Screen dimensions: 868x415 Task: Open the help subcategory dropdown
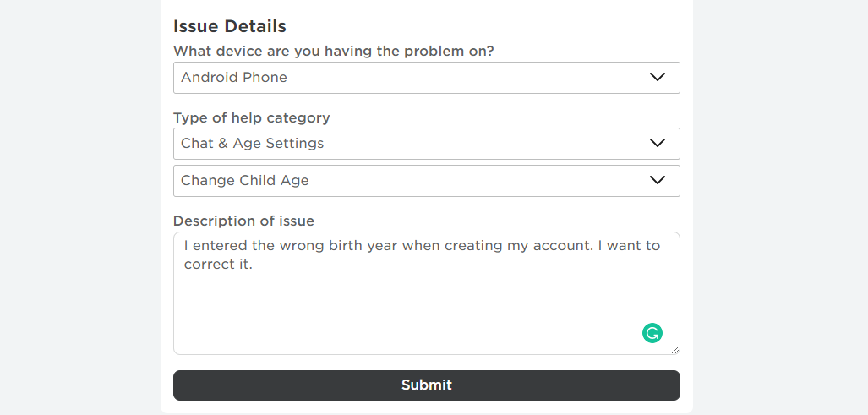(x=426, y=181)
